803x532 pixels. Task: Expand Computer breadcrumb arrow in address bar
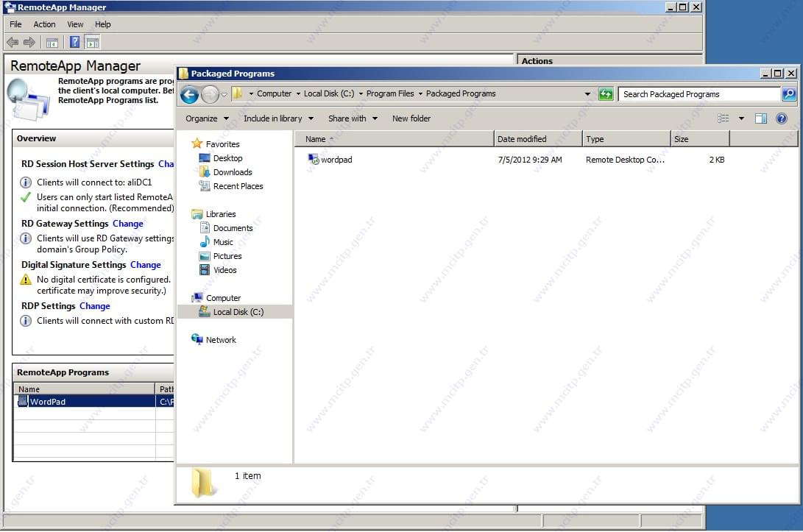tap(298, 93)
